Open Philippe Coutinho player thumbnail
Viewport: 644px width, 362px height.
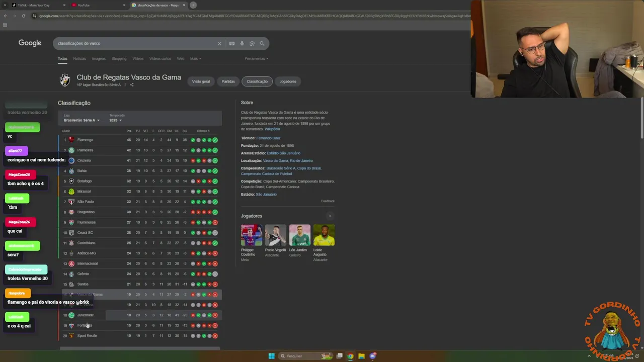(x=252, y=235)
